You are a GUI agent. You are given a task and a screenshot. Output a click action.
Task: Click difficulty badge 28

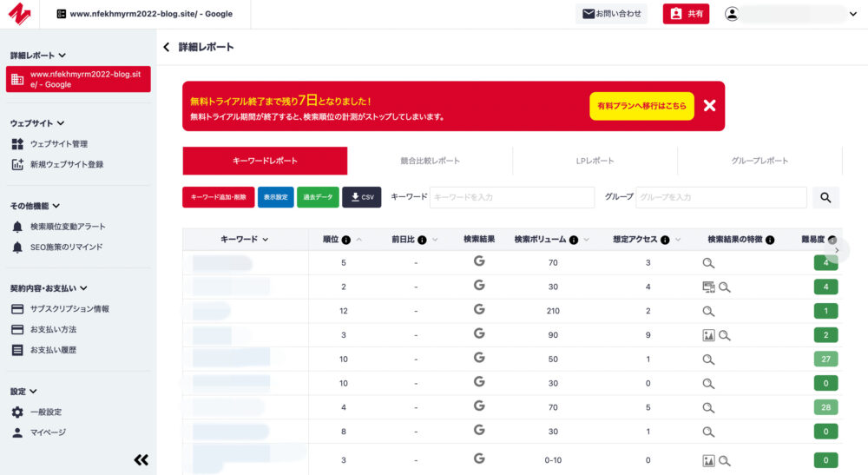click(825, 407)
